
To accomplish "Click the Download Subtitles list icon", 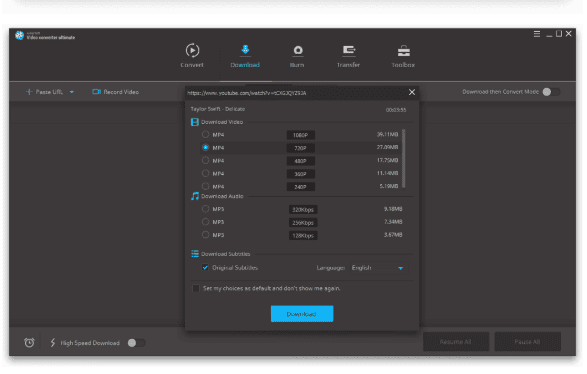I will pyautogui.click(x=195, y=254).
